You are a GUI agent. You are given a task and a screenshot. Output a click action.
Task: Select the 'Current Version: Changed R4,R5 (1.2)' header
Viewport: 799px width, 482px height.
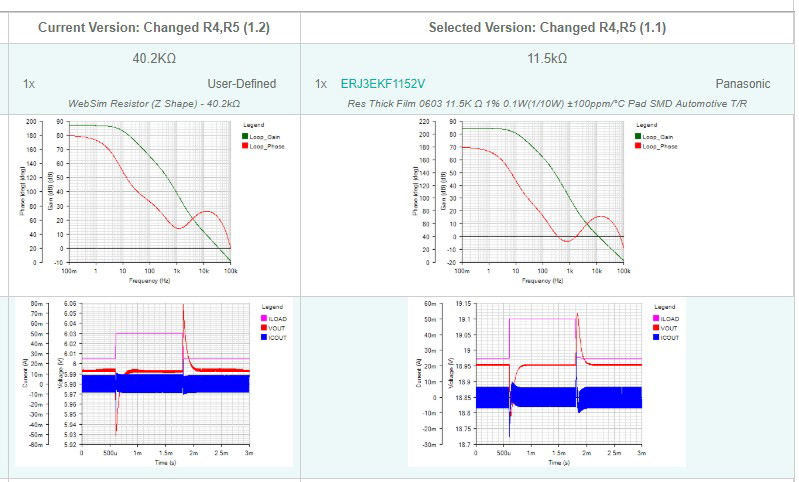tap(154, 28)
